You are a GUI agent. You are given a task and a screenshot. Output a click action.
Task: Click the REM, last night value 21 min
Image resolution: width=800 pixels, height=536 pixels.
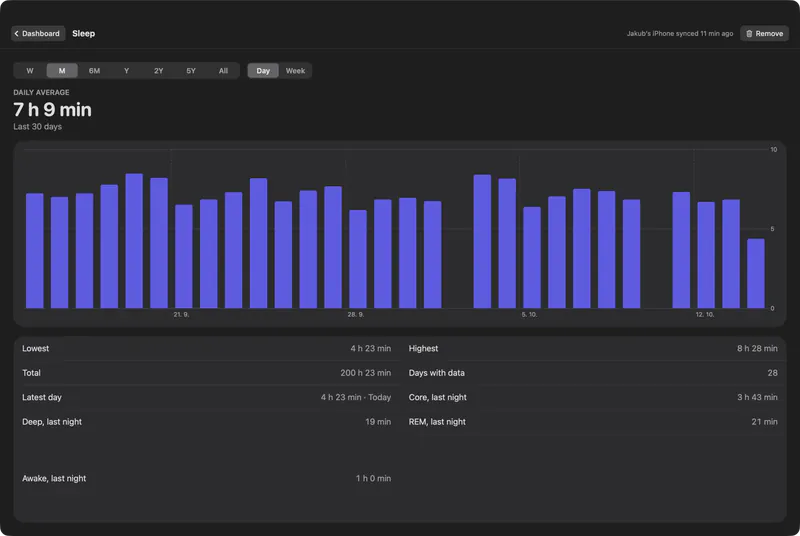point(764,422)
